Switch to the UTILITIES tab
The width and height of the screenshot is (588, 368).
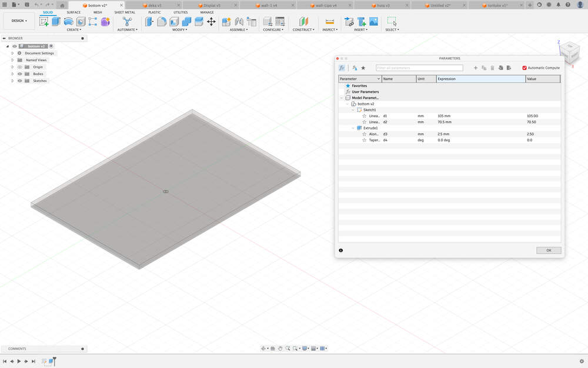pos(181,12)
